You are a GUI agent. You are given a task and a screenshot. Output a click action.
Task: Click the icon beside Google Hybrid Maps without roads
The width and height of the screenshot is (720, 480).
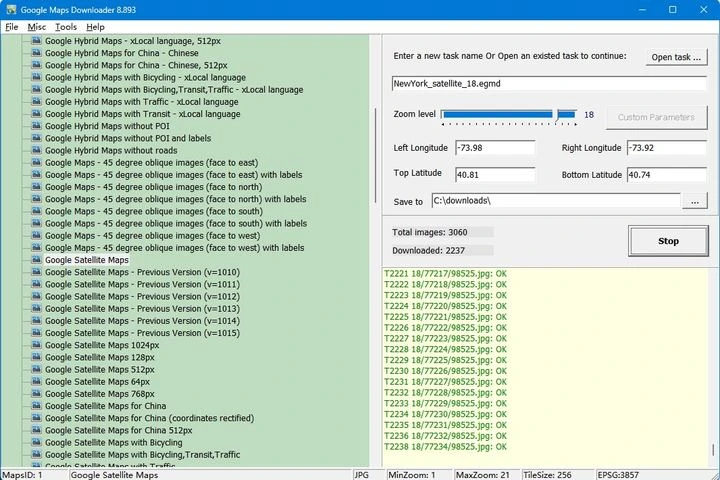click(37, 150)
